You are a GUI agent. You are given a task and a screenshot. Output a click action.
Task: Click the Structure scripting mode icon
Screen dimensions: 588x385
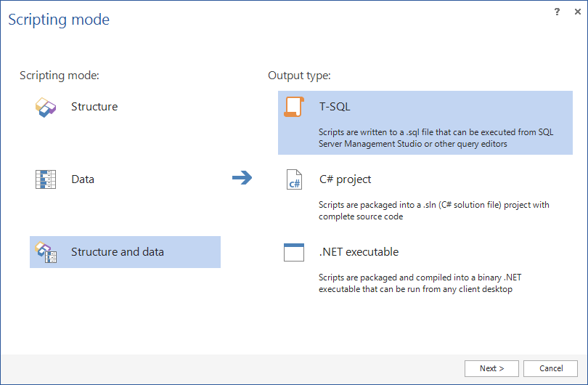(x=46, y=107)
